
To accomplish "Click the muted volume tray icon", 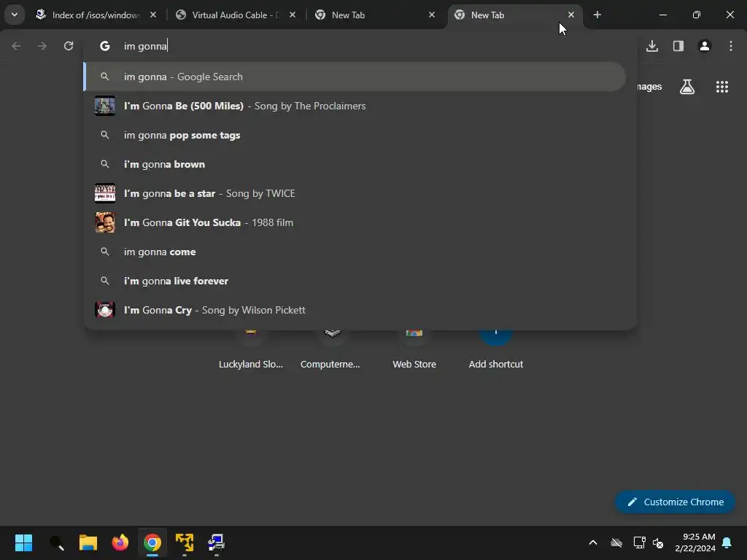I will 659,542.
